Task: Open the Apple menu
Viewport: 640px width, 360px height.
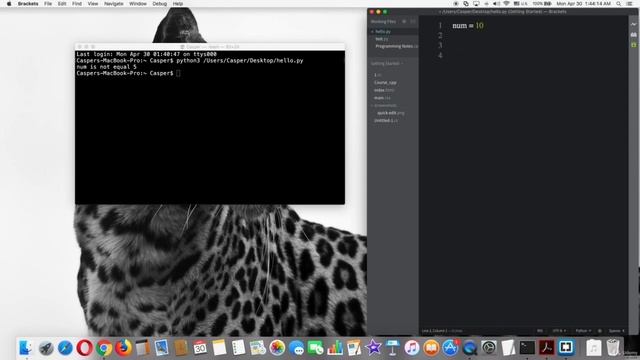Action: tap(9, 4)
